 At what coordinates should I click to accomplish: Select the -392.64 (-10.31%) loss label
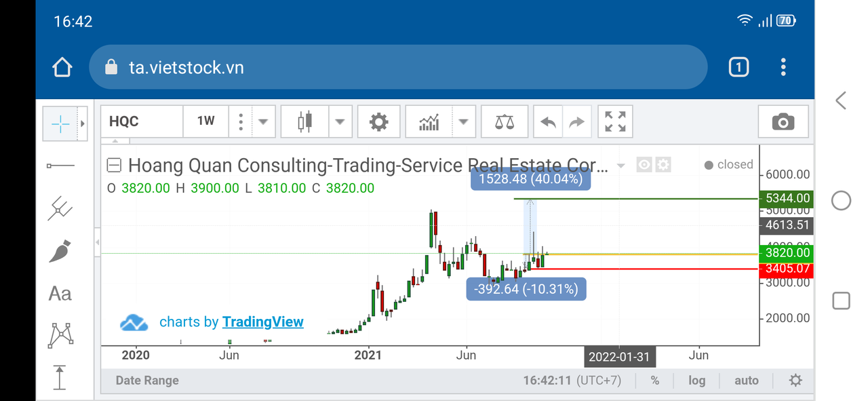[x=526, y=289]
